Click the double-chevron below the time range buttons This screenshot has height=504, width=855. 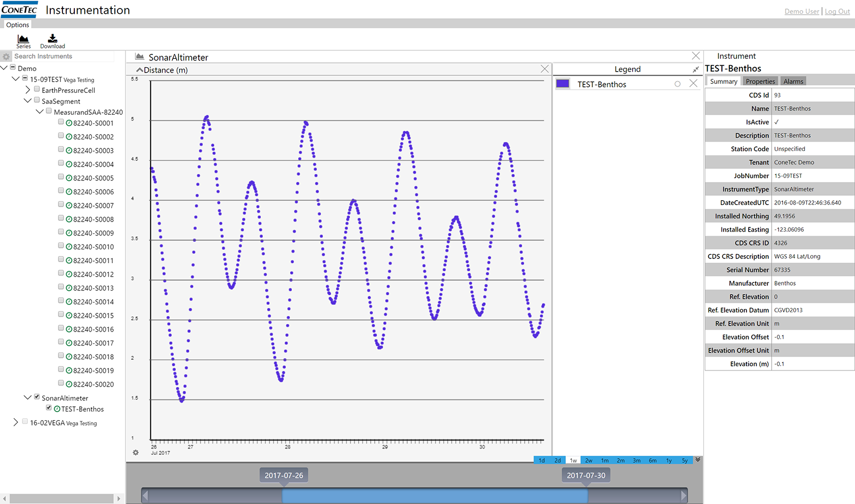698,460
